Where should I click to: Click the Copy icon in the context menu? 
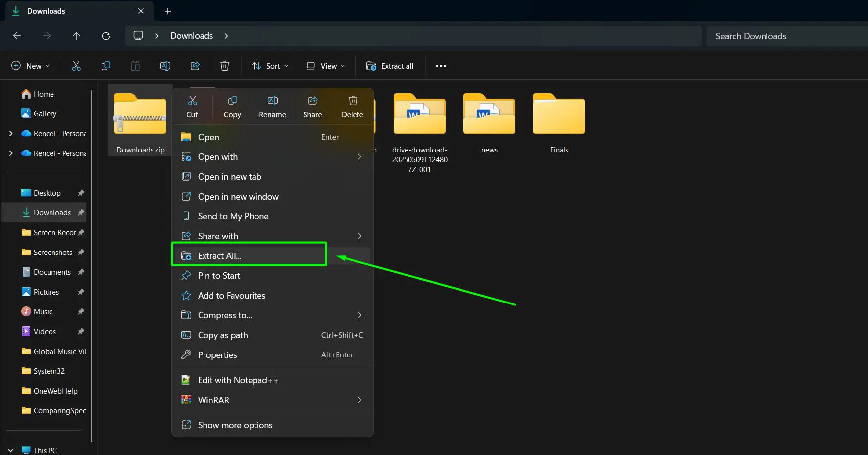[232, 105]
